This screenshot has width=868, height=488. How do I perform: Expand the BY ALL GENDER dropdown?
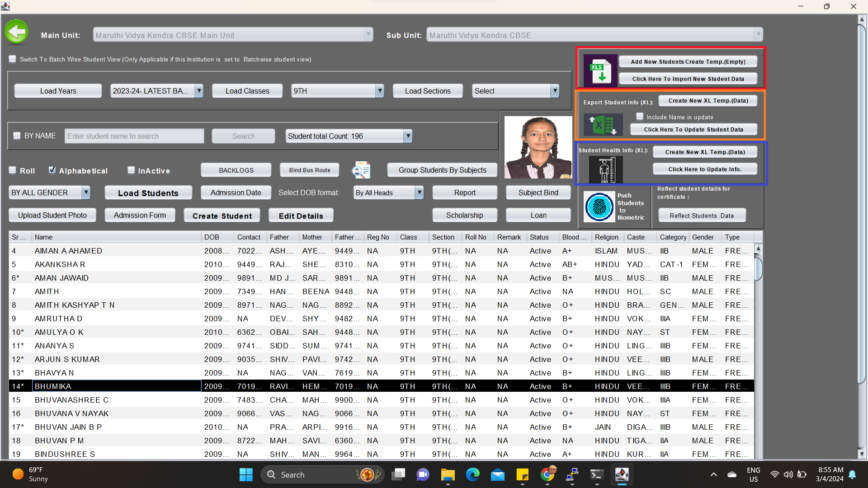(x=86, y=192)
